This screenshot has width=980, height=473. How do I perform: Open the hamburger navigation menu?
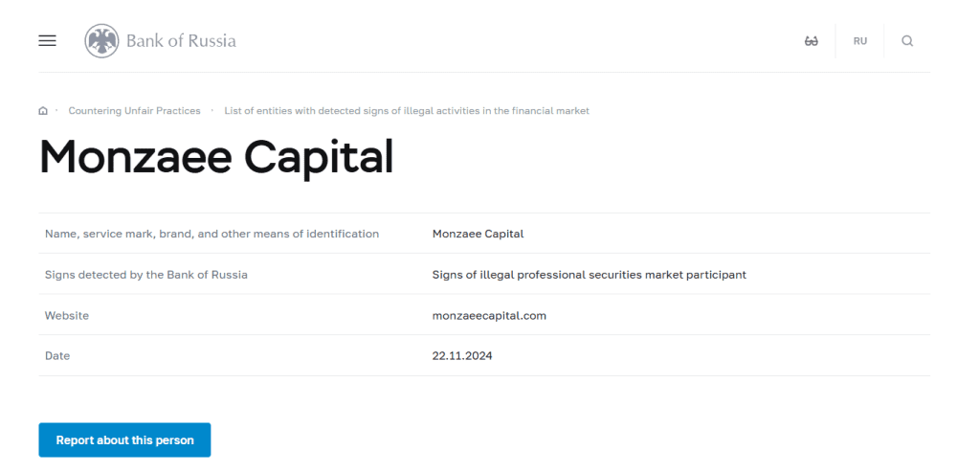tap(48, 40)
